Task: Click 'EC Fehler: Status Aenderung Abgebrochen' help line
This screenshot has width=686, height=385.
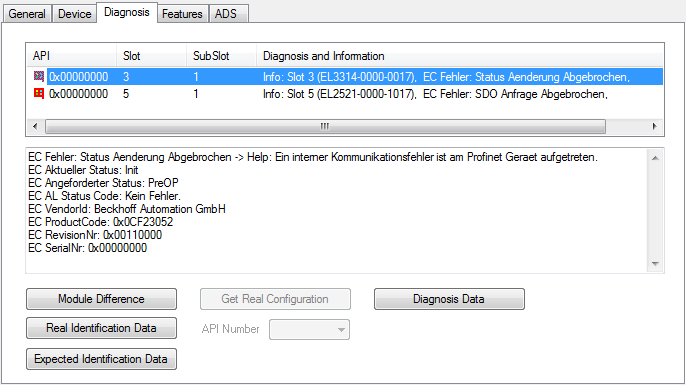Action: pyautogui.click(x=313, y=157)
